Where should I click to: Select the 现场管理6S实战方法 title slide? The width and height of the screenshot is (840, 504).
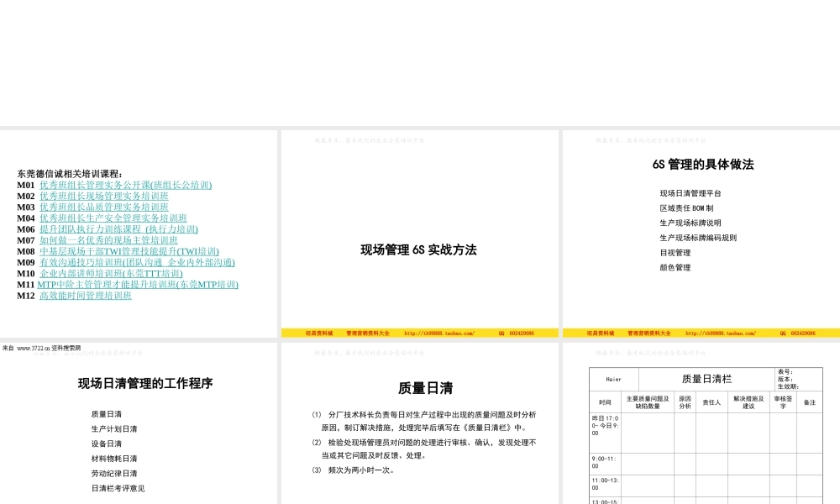tap(420, 249)
